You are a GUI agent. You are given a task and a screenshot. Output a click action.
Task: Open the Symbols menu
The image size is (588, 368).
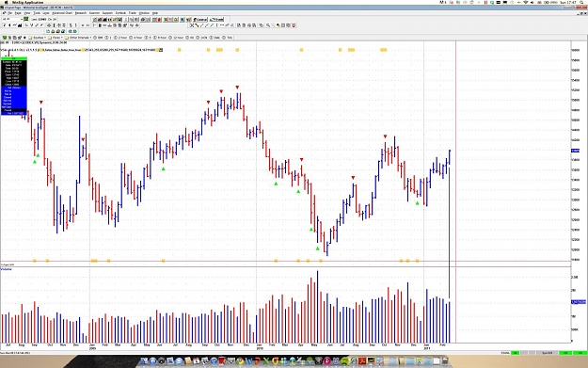[x=120, y=13]
